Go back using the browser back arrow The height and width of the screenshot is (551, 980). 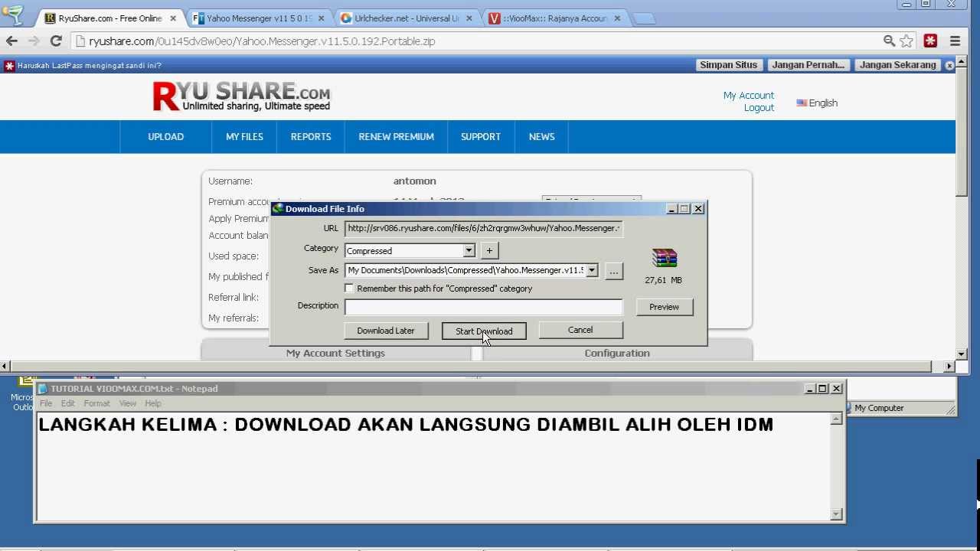pyautogui.click(x=11, y=41)
